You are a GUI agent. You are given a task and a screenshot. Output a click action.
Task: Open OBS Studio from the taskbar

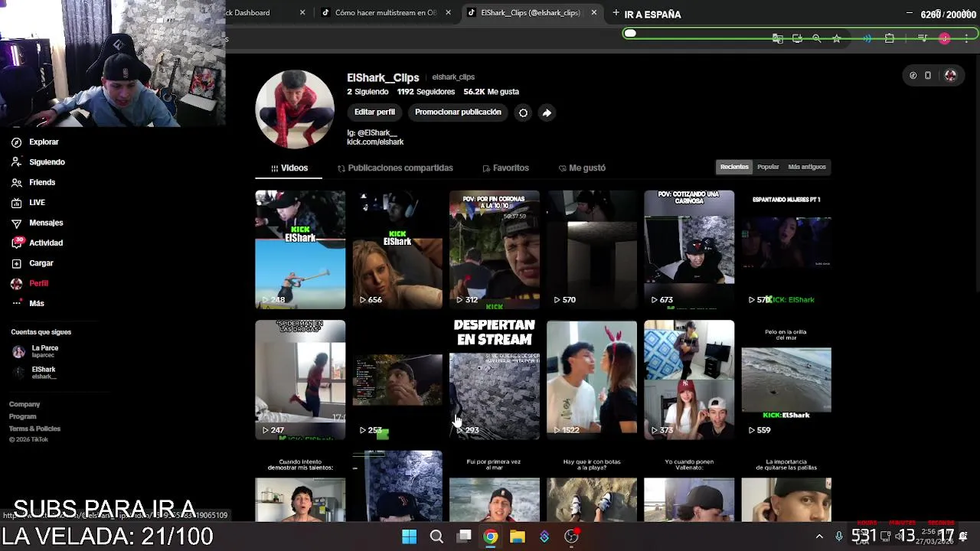pos(571,536)
